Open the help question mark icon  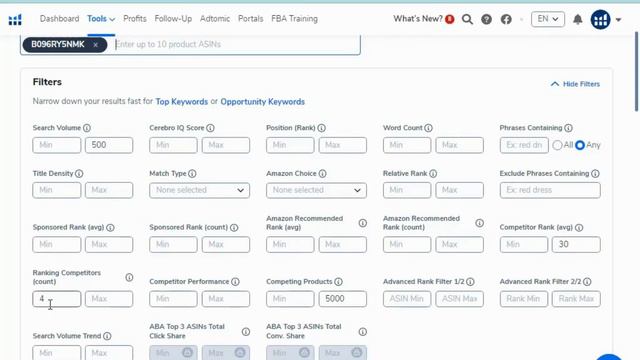pos(487,19)
